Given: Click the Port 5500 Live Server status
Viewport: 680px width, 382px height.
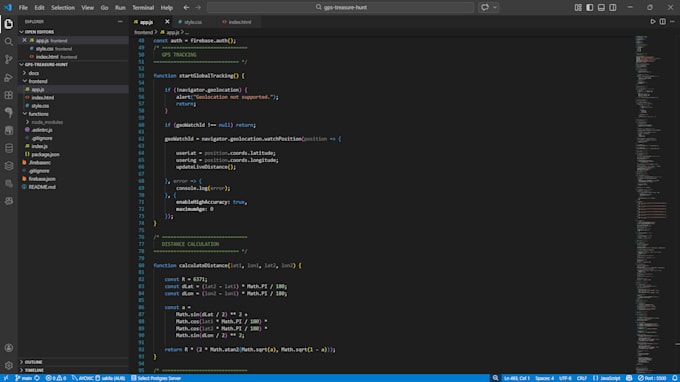Looking at the screenshot, I should [x=652, y=378].
